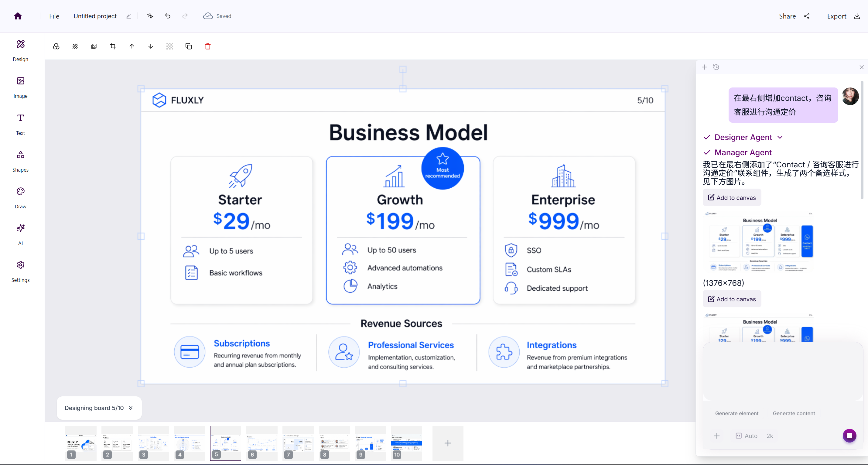Click the Manager Agent heading

pos(743,152)
